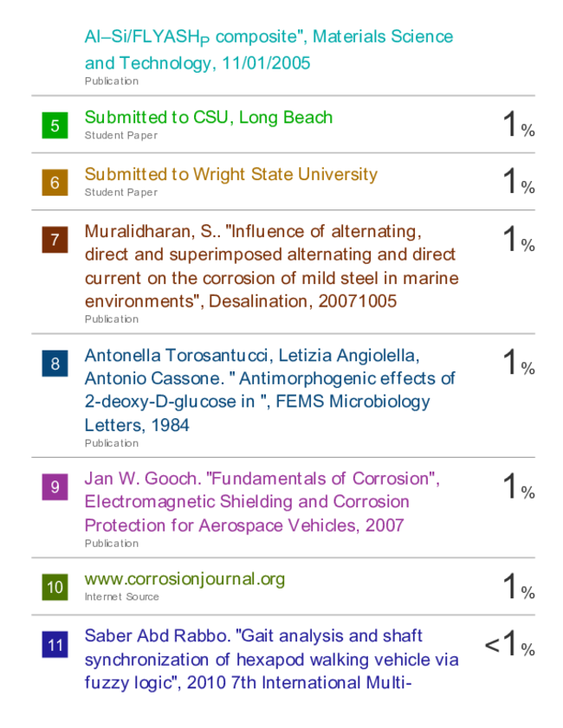This screenshot has height=728, width=563.
Task: Open the Al–Si/FLYASH composite Materials Science publication
Action: click(269, 49)
